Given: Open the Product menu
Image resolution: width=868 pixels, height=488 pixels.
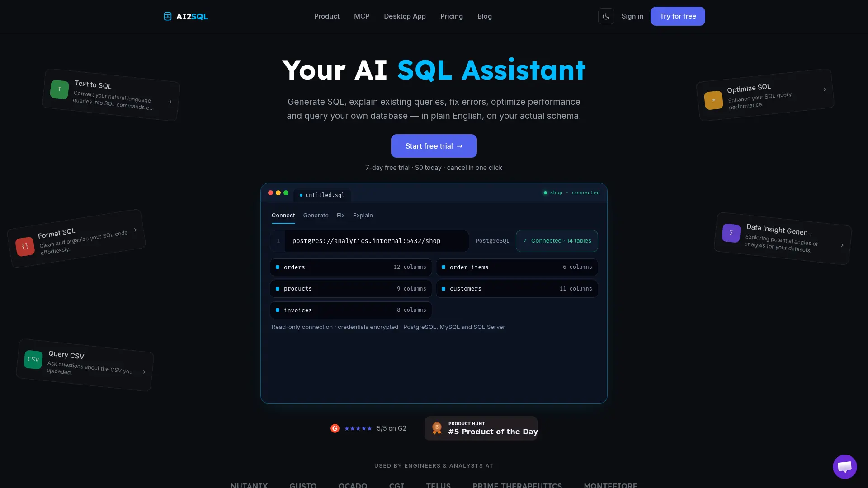Looking at the screenshot, I should (x=326, y=16).
